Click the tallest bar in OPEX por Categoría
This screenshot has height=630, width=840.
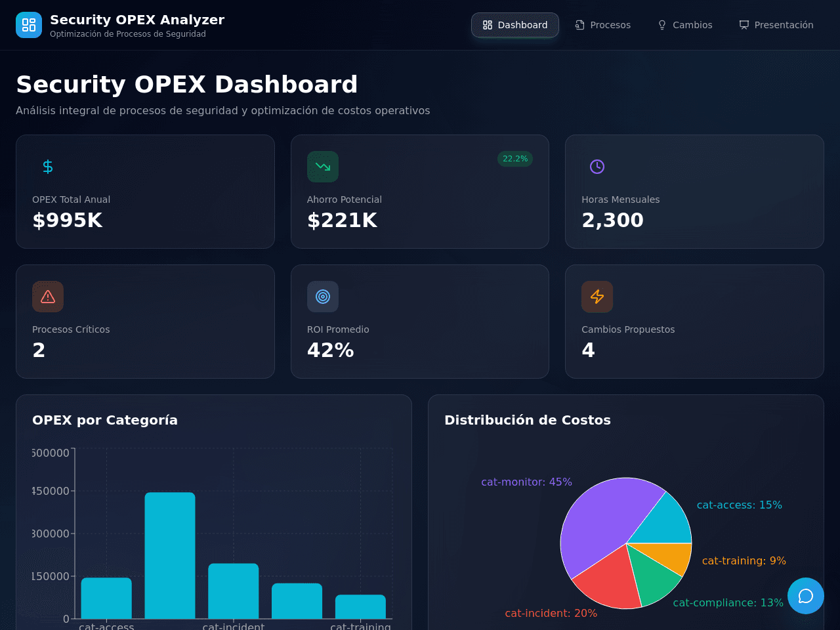click(x=170, y=555)
